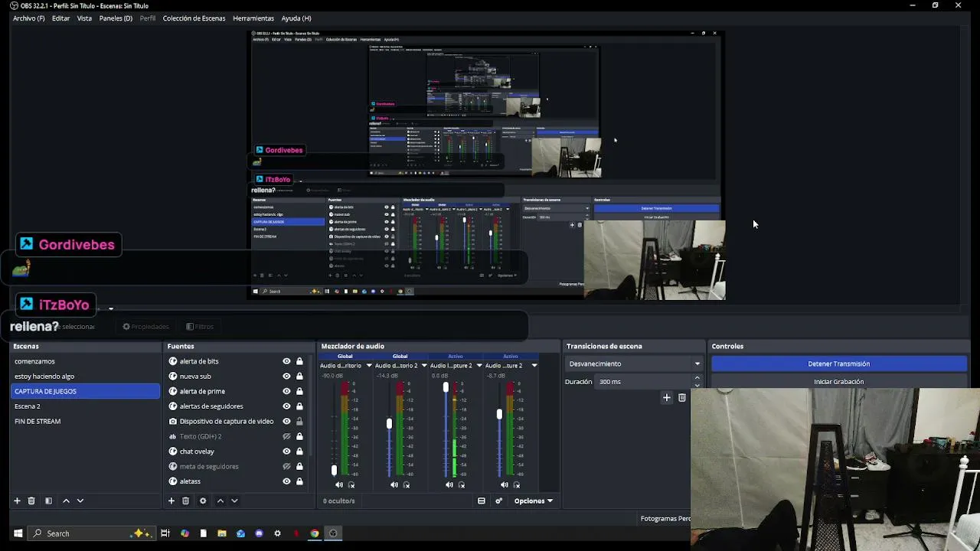Remove selected source using Fuentes trash icon

coord(185,500)
